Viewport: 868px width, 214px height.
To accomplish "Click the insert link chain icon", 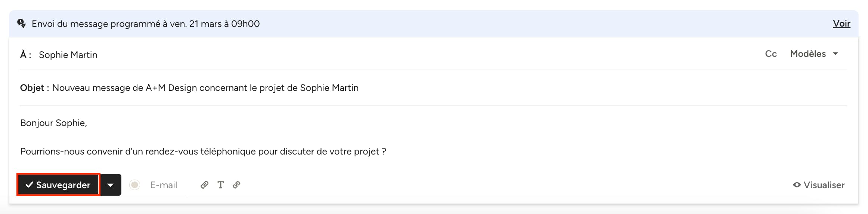I will click(x=236, y=185).
